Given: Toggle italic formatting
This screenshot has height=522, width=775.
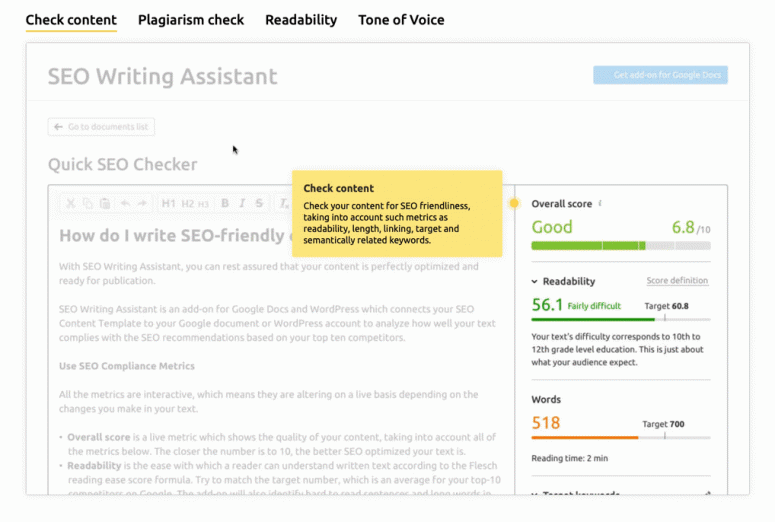Looking at the screenshot, I should pyautogui.click(x=242, y=203).
